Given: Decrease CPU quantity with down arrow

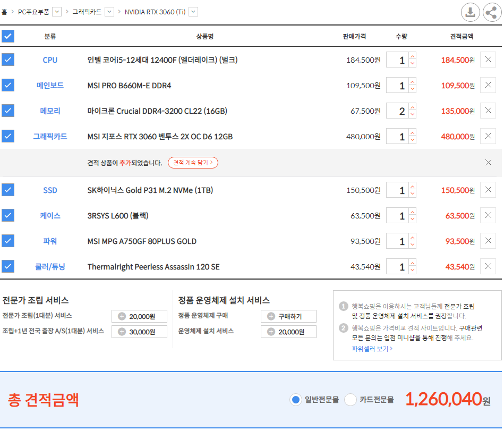Looking at the screenshot, I should pos(413,63).
